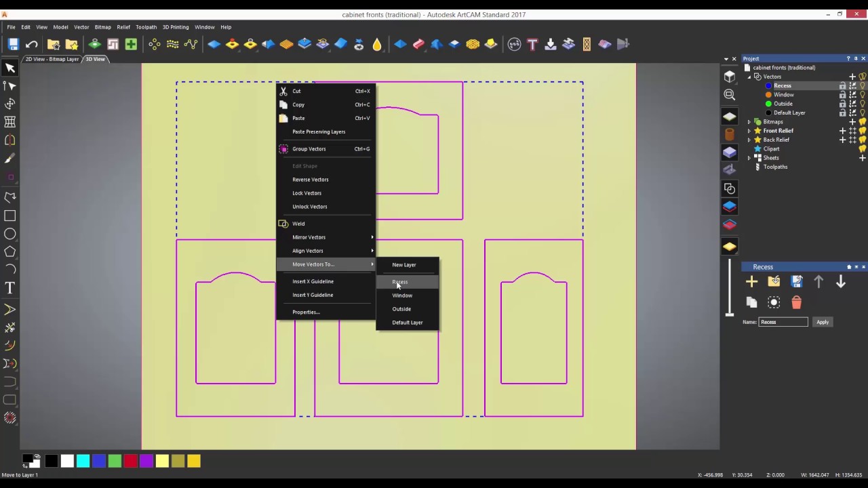Click the magnifier zoom icon beside Project panel
The image size is (868, 488).
(730, 95)
